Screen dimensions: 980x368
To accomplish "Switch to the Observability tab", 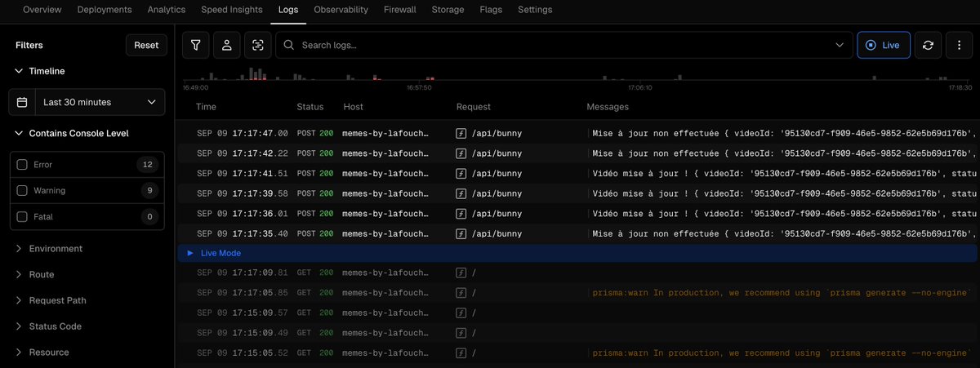I will (x=341, y=10).
